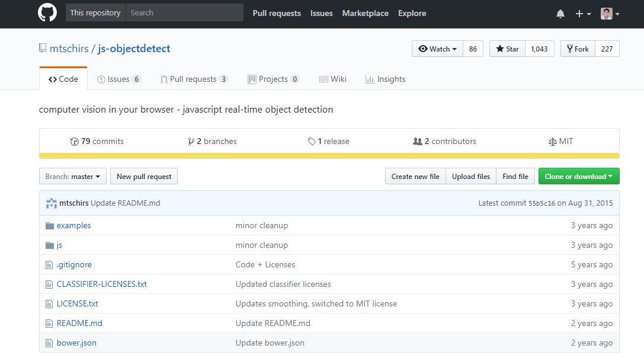The width and height of the screenshot is (644, 358).
Task: Click the contributors people icon
Action: coord(418,142)
